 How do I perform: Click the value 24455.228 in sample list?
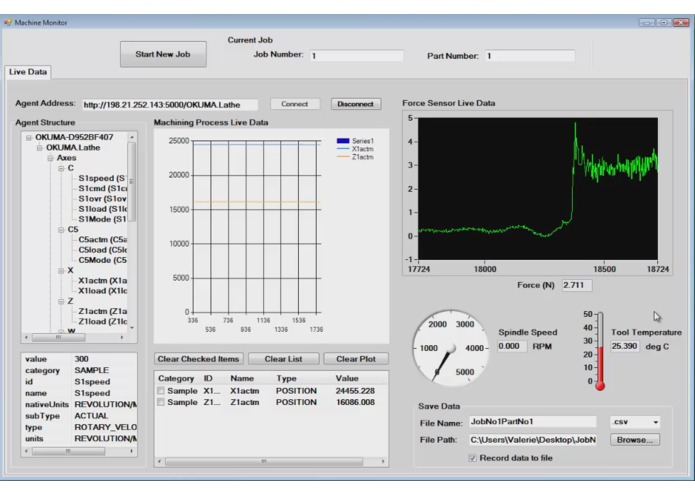(355, 391)
